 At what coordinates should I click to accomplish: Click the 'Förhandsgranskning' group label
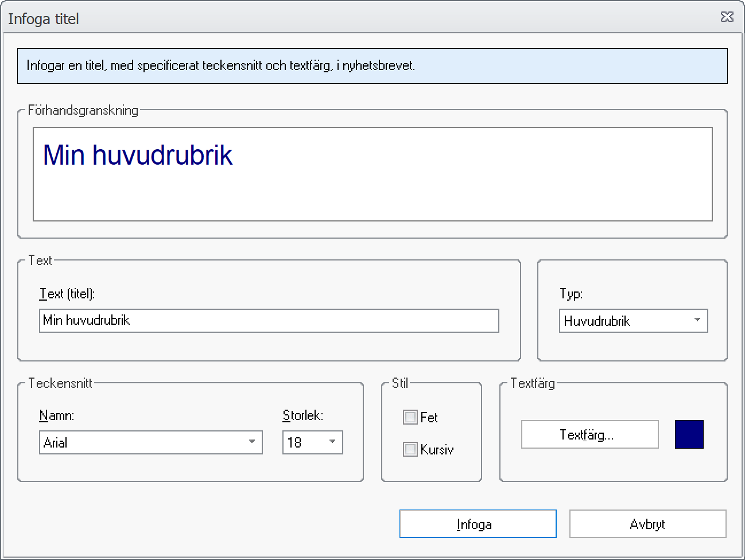pos(83,110)
